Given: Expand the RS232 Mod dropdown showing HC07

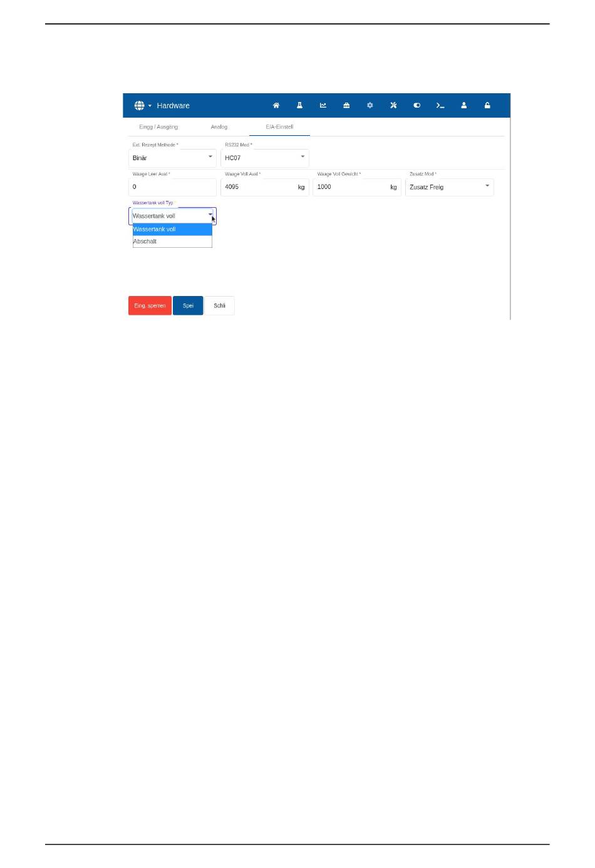Looking at the screenshot, I should [x=265, y=158].
